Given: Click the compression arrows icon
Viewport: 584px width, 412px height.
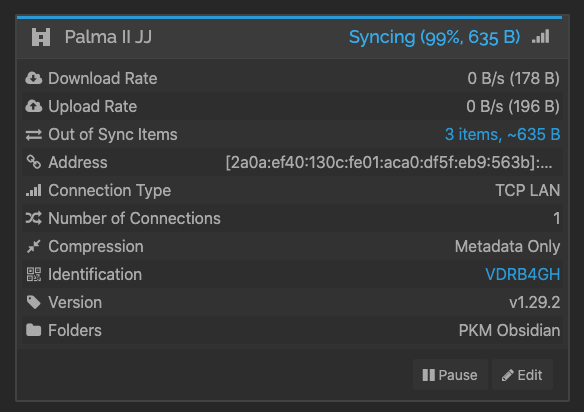Looking at the screenshot, I should coord(34,246).
